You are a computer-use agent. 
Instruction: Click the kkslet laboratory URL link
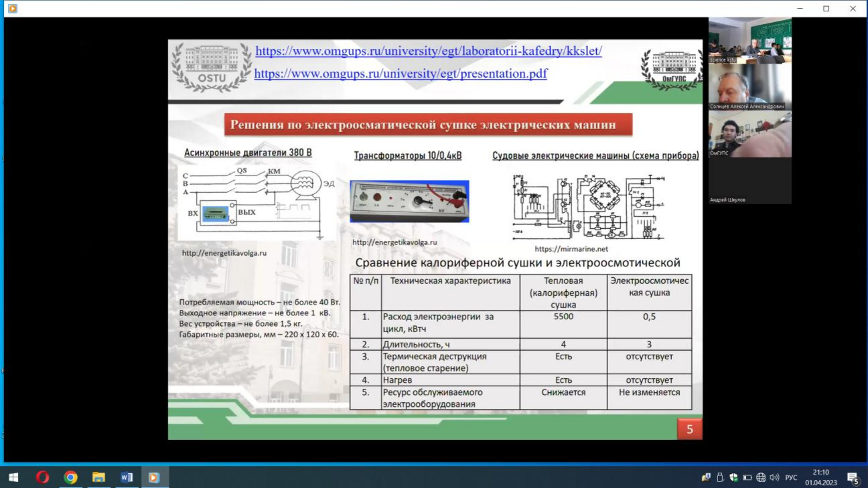429,51
